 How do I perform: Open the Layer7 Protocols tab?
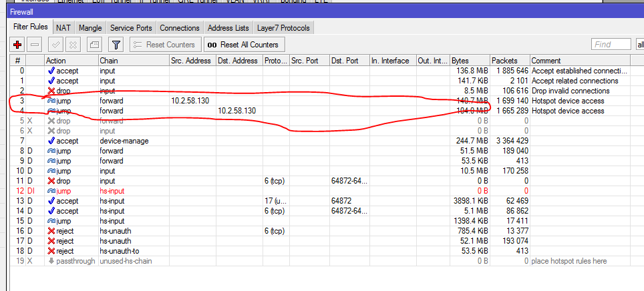(284, 28)
